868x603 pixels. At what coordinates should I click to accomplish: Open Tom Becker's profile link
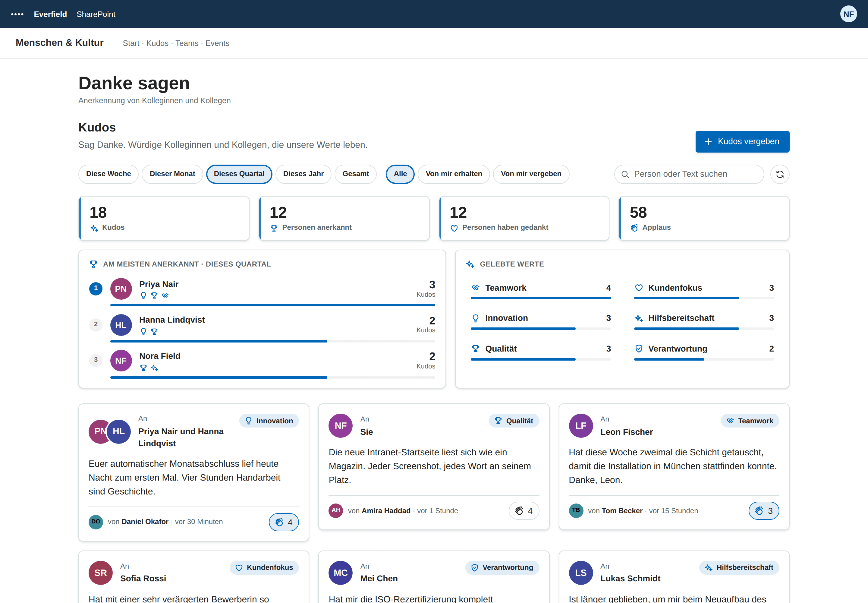click(x=622, y=511)
